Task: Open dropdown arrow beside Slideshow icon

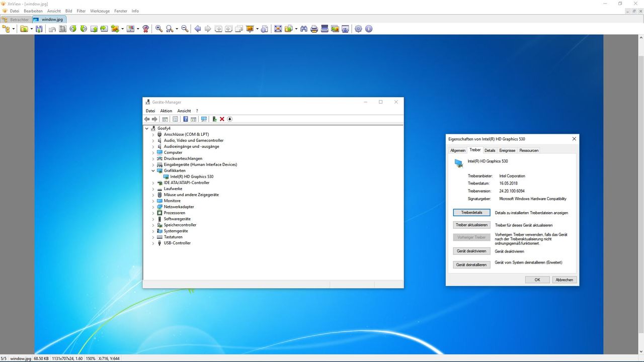Action: point(257,29)
